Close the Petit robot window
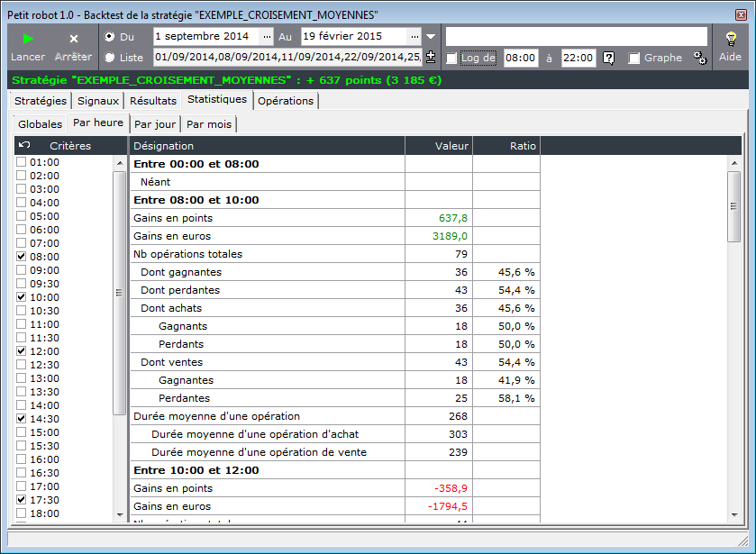756x554 pixels. [x=741, y=15]
